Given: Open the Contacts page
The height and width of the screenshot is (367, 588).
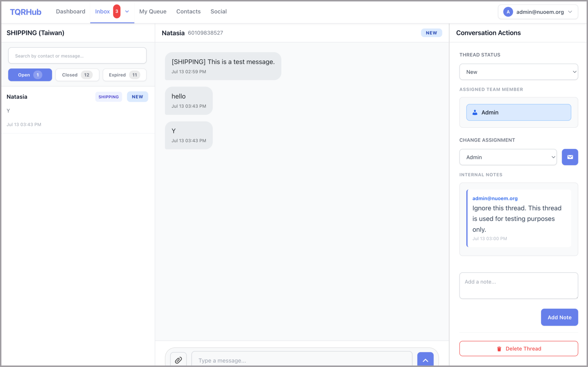Looking at the screenshot, I should (x=189, y=11).
